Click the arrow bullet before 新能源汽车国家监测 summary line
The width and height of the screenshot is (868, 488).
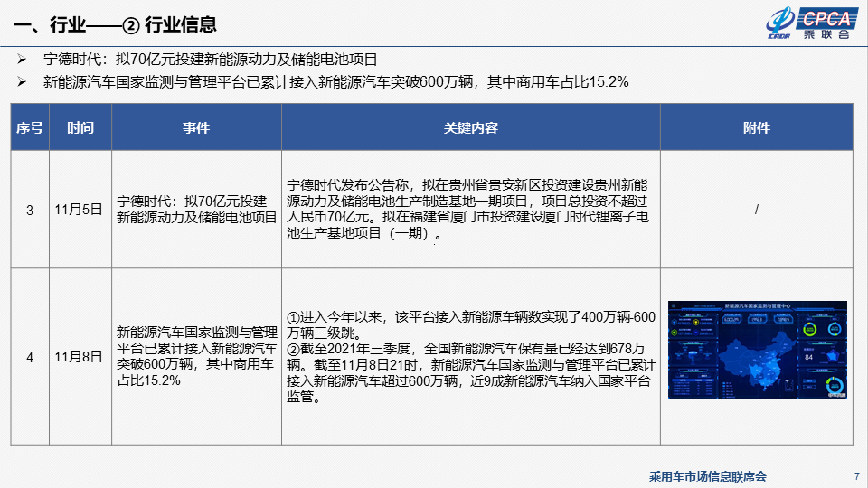23,82
